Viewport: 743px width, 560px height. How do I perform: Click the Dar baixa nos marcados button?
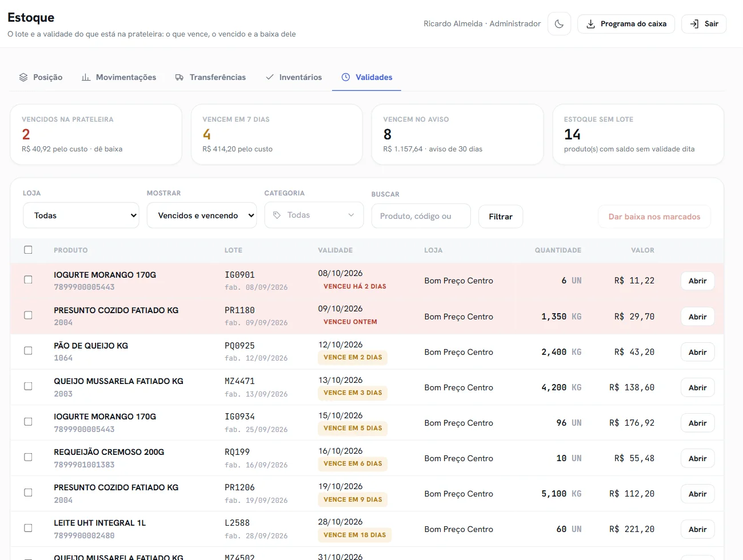654,217
